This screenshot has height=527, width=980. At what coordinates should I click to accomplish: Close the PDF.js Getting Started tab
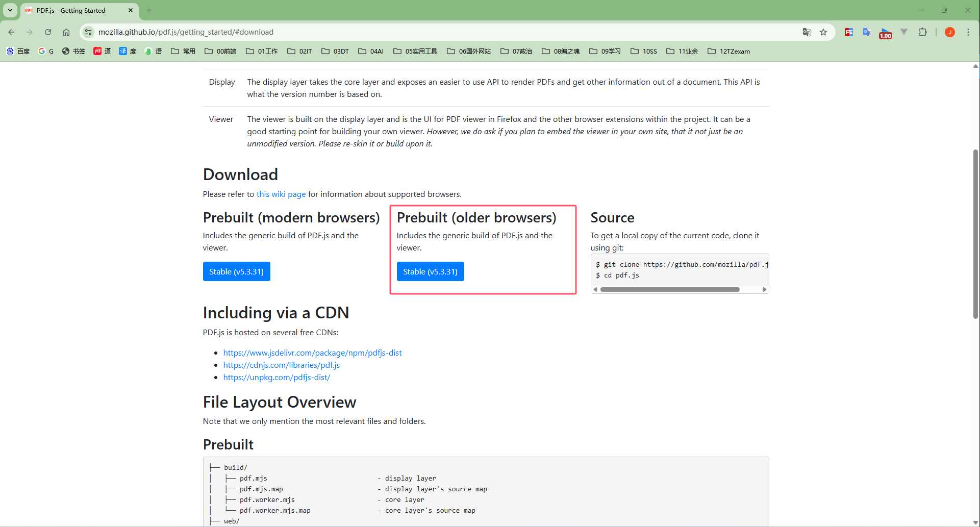[x=131, y=10]
